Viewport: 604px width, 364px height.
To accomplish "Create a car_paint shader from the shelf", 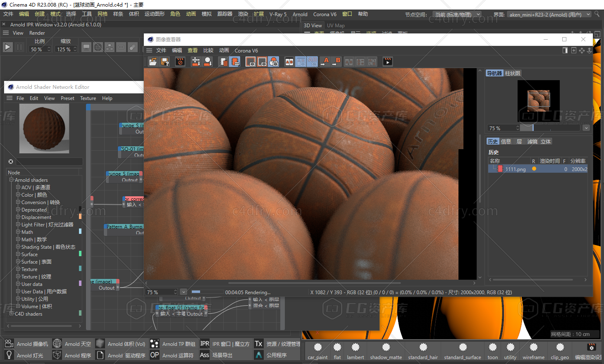I will point(318,351).
